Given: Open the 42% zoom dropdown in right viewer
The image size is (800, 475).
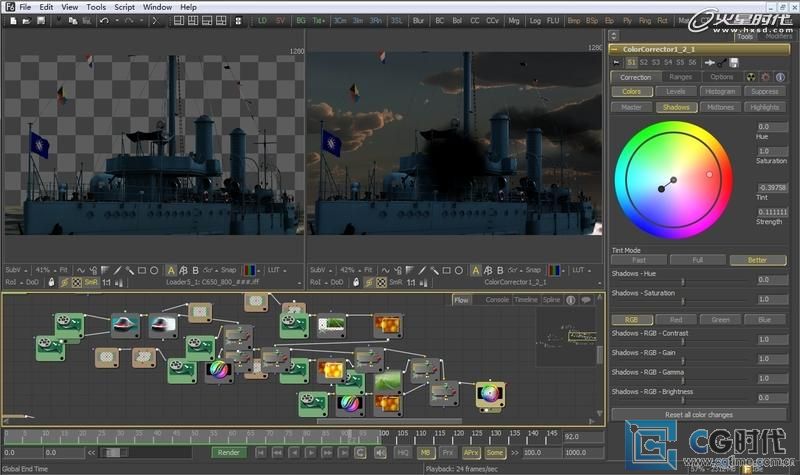Looking at the screenshot, I should click(350, 270).
